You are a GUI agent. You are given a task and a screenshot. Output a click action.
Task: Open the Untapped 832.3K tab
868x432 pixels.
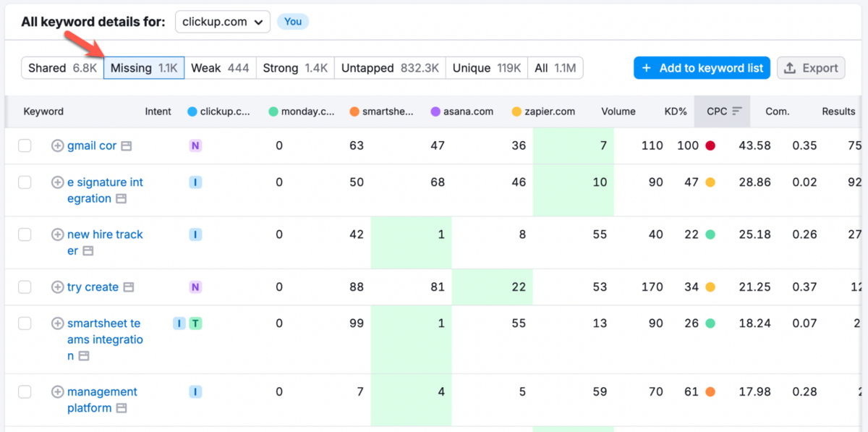(390, 68)
